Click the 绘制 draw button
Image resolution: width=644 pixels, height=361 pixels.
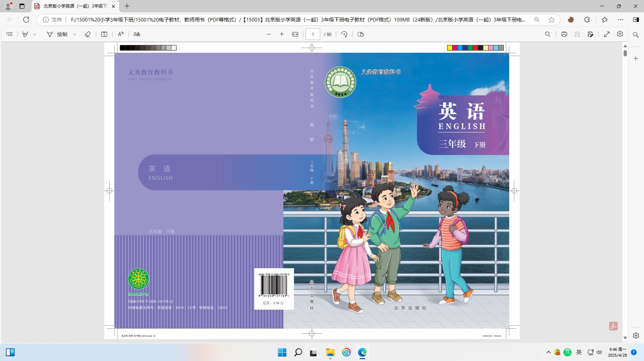[58, 34]
